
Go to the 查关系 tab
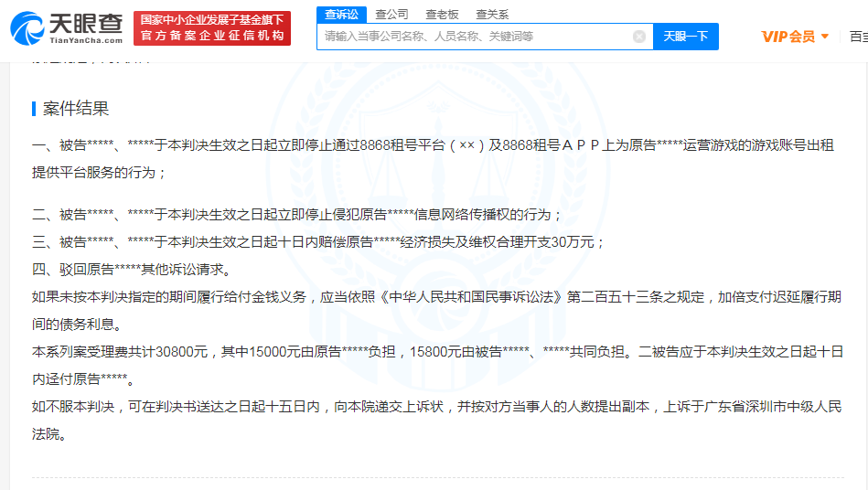(492, 14)
